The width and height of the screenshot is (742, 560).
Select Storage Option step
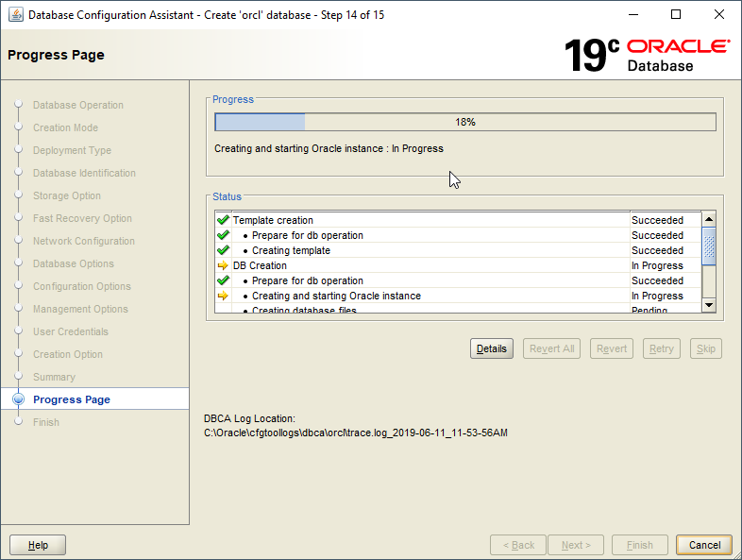[x=67, y=196]
